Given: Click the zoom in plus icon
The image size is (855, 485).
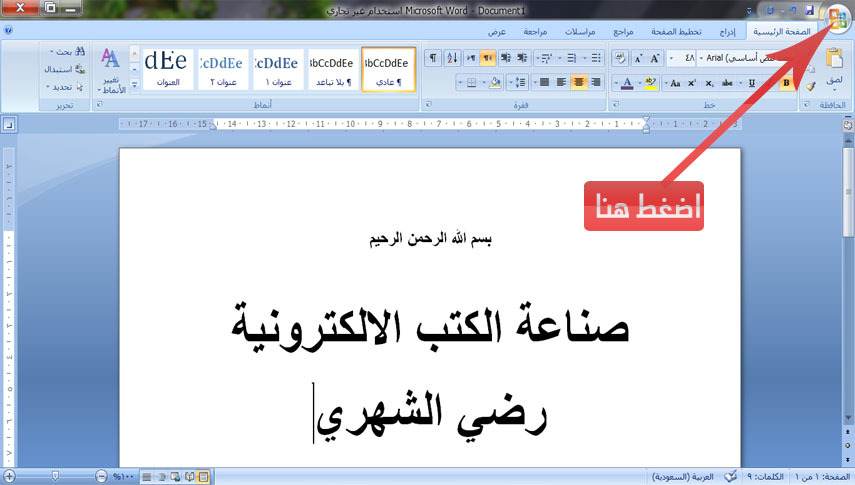Looking at the screenshot, I should click(9, 476).
